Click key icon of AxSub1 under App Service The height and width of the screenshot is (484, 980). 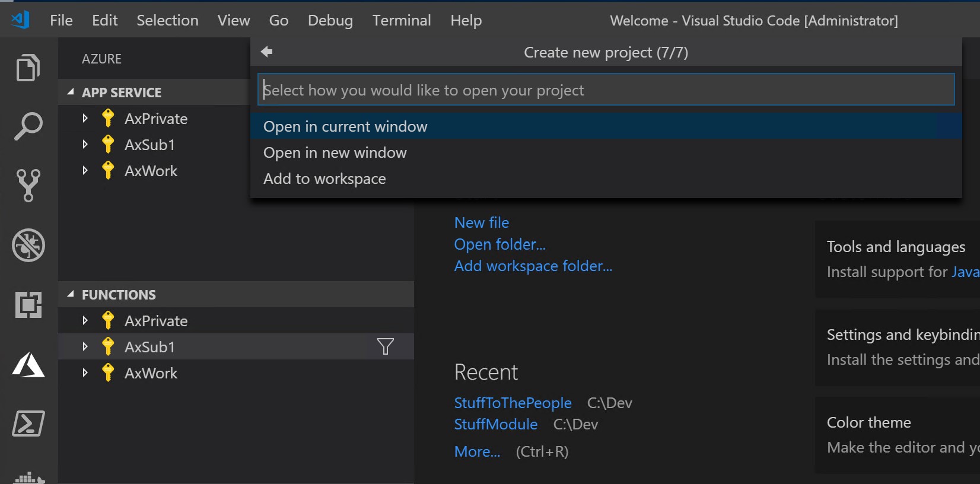[108, 144]
